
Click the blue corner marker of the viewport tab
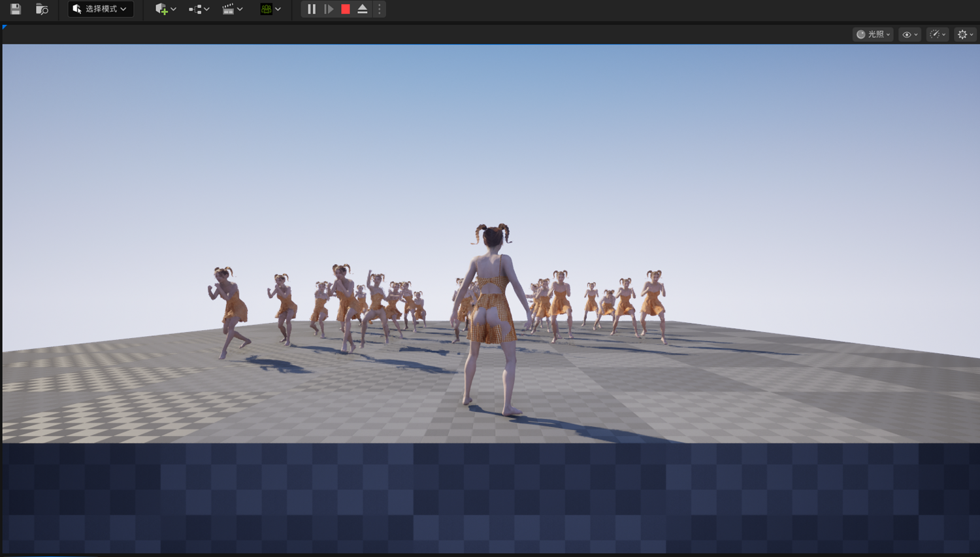point(5,27)
